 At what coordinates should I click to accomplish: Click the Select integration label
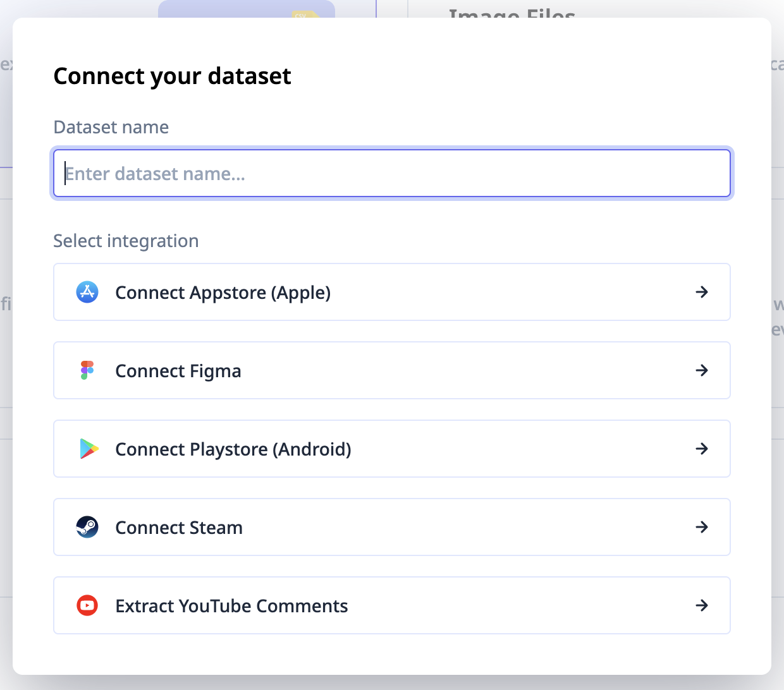pos(126,241)
